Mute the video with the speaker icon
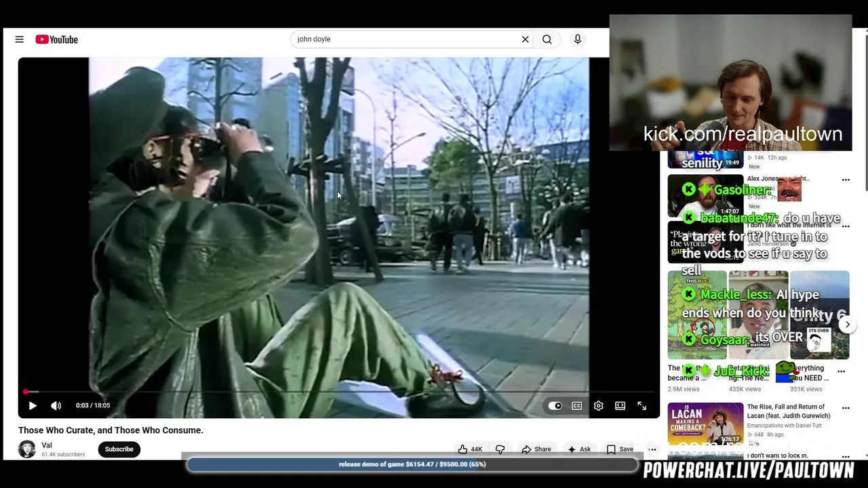The image size is (868, 488). [56, 405]
